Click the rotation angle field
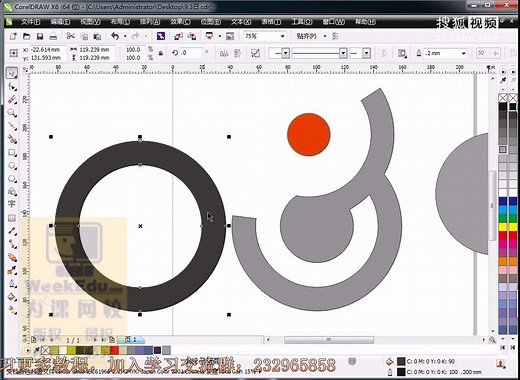520x380 pixels. [191, 53]
